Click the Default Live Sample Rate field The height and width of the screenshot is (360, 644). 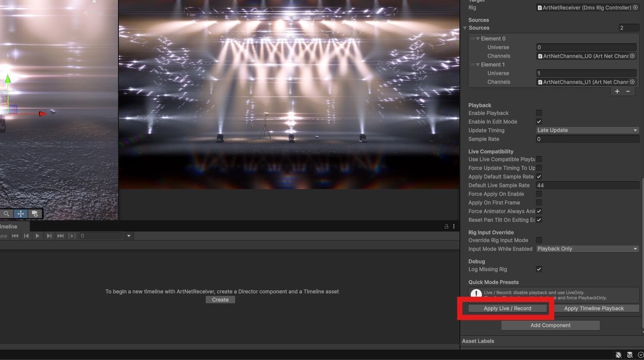pos(587,185)
